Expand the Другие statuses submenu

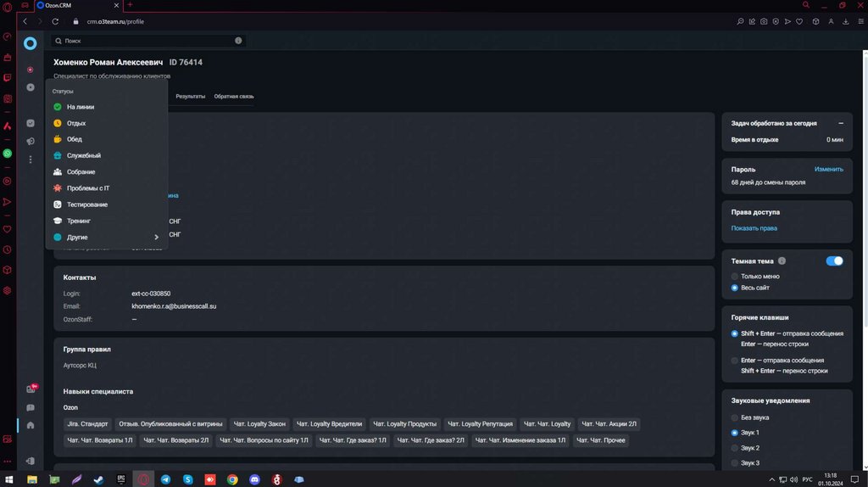106,237
